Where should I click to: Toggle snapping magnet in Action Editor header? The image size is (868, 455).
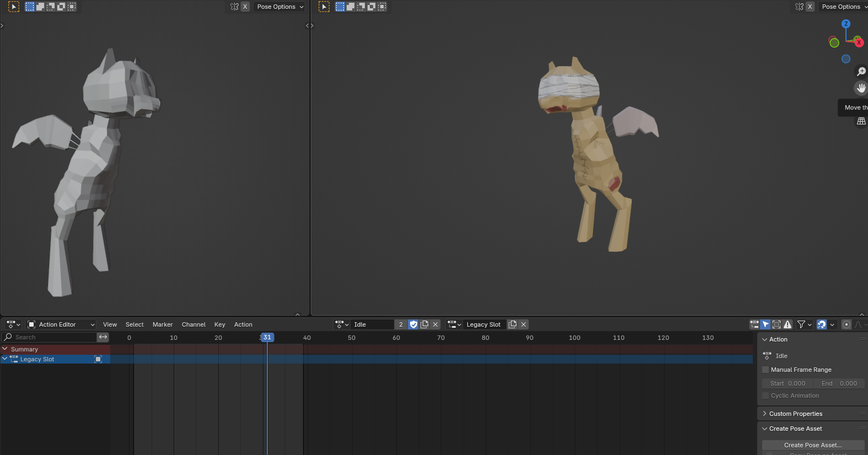(x=822, y=324)
